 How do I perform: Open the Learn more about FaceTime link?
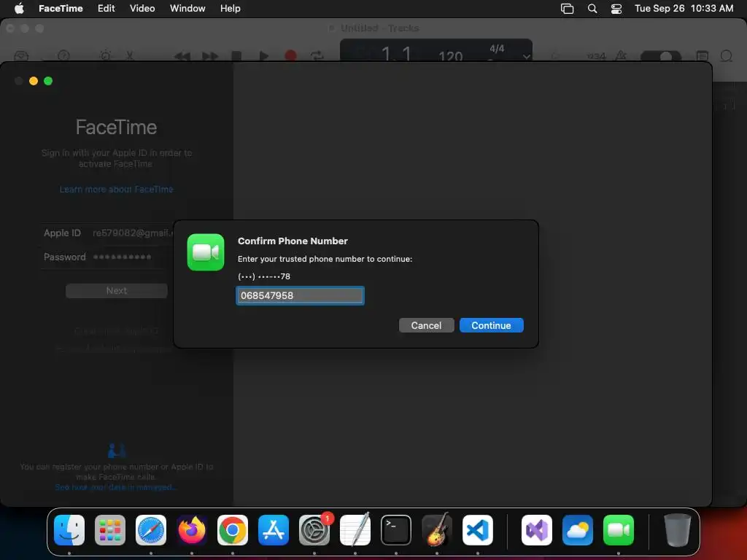point(116,189)
